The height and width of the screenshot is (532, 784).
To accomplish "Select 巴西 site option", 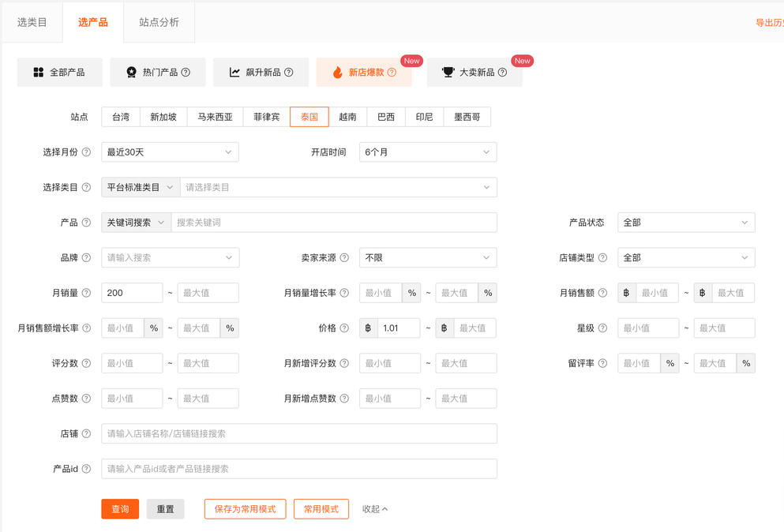I will point(386,117).
